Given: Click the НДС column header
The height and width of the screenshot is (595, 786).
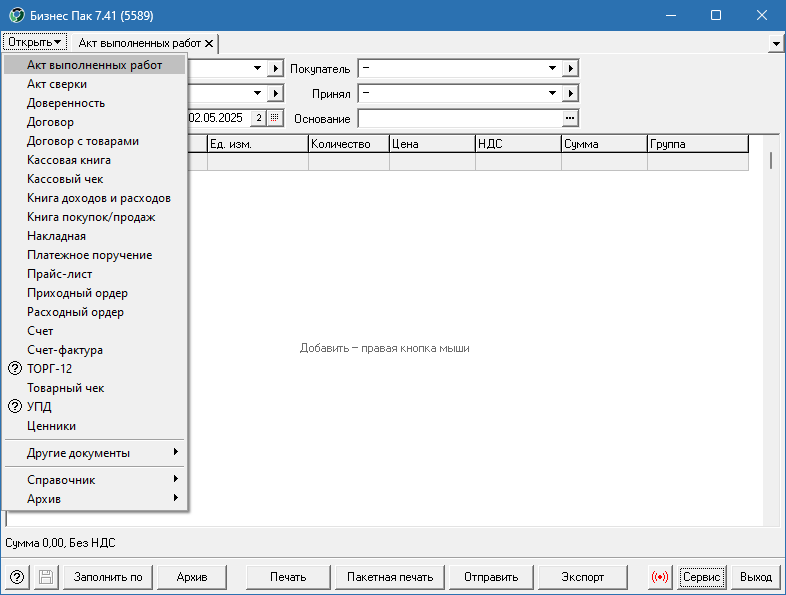Looking at the screenshot, I should pyautogui.click(x=518, y=144).
